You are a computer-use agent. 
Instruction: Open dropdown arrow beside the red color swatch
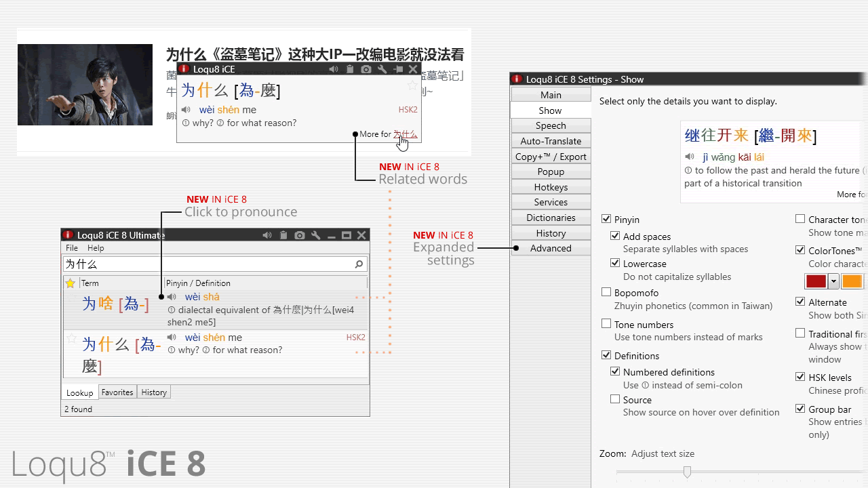pyautogui.click(x=833, y=281)
